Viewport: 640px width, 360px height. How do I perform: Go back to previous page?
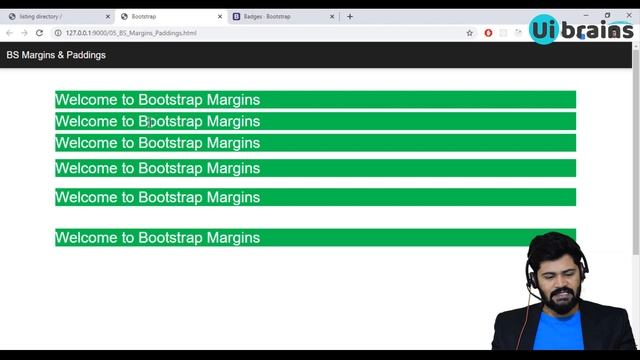[9, 33]
